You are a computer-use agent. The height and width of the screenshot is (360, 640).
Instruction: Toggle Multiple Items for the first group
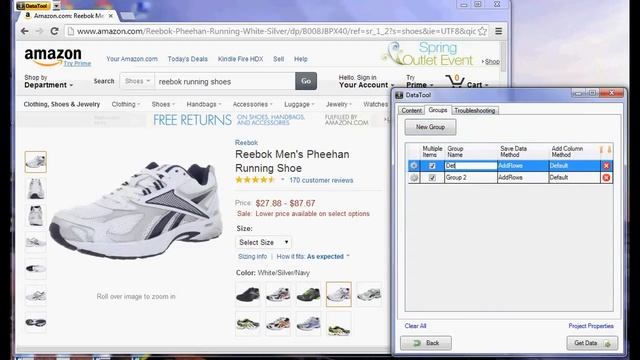(x=432, y=166)
